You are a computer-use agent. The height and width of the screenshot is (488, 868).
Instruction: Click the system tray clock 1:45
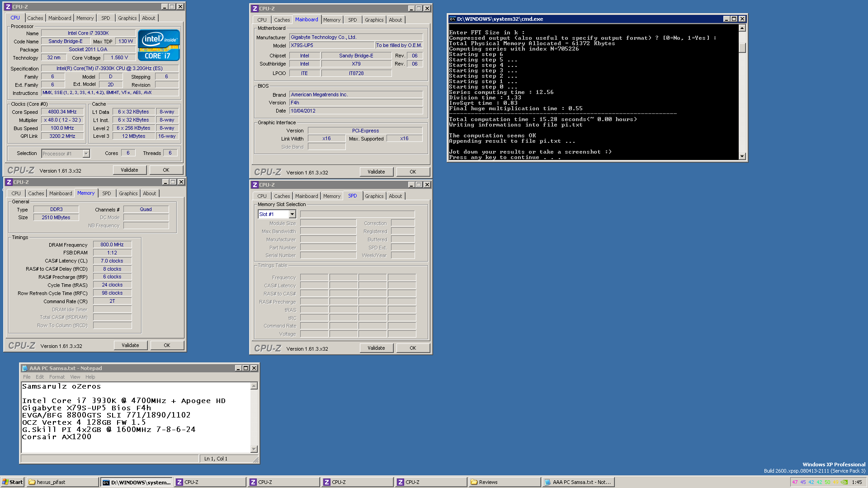(x=857, y=482)
